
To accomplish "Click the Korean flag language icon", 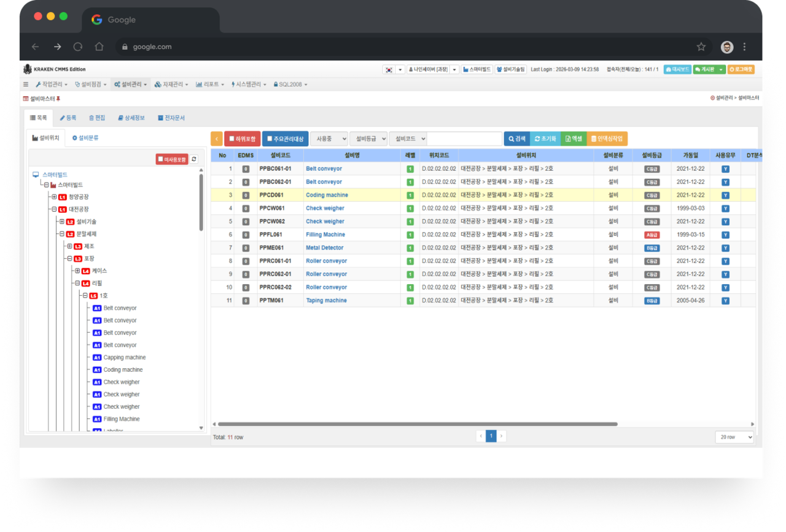I will tap(389, 70).
